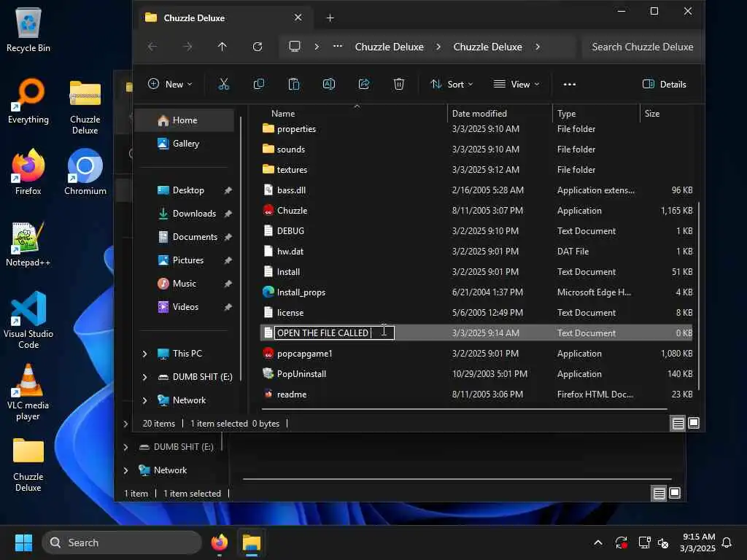Screen dimensions: 747x560
Task: Select the properties folder
Action: (476, 129)
